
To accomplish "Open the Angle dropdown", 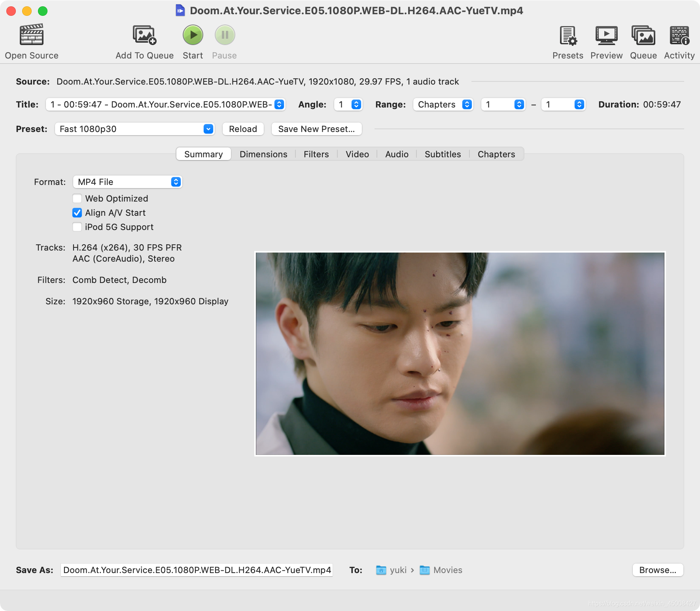I will (x=348, y=104).
